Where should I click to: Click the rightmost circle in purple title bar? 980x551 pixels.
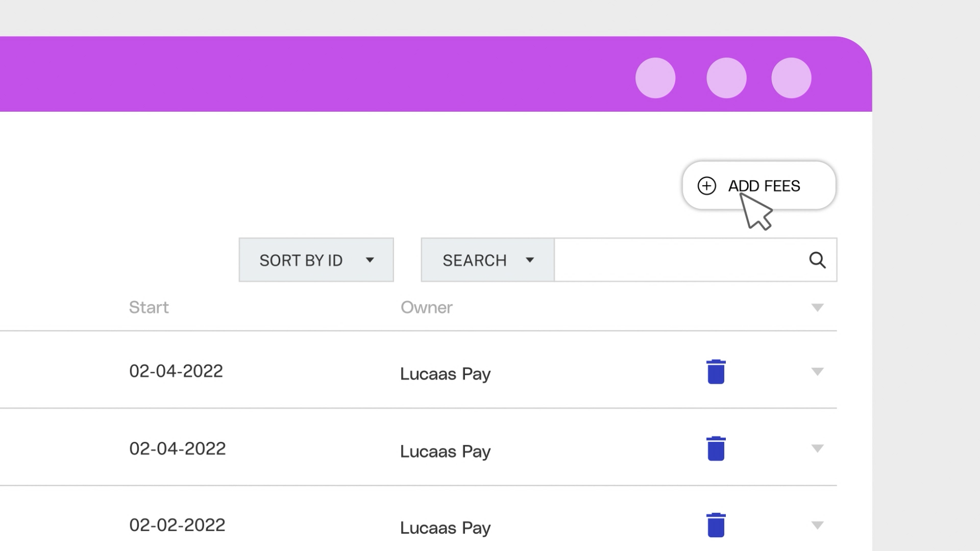791,78
